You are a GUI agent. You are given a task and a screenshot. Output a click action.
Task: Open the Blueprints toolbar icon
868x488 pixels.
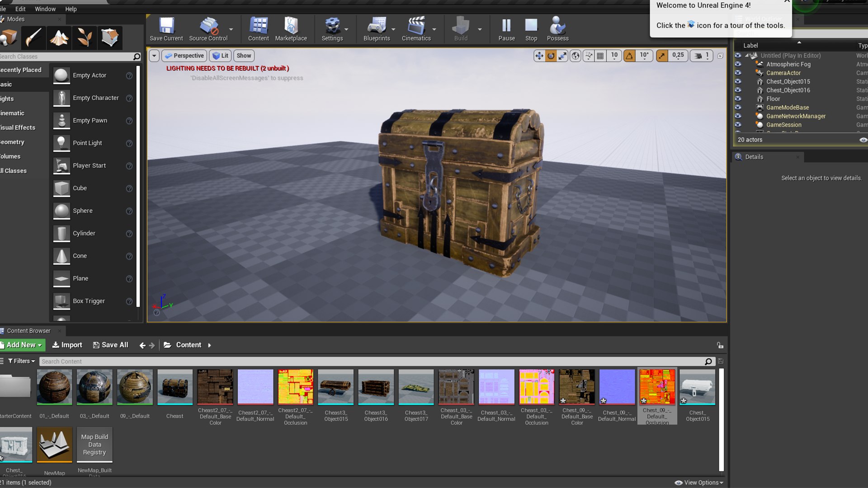pos(377,29)
